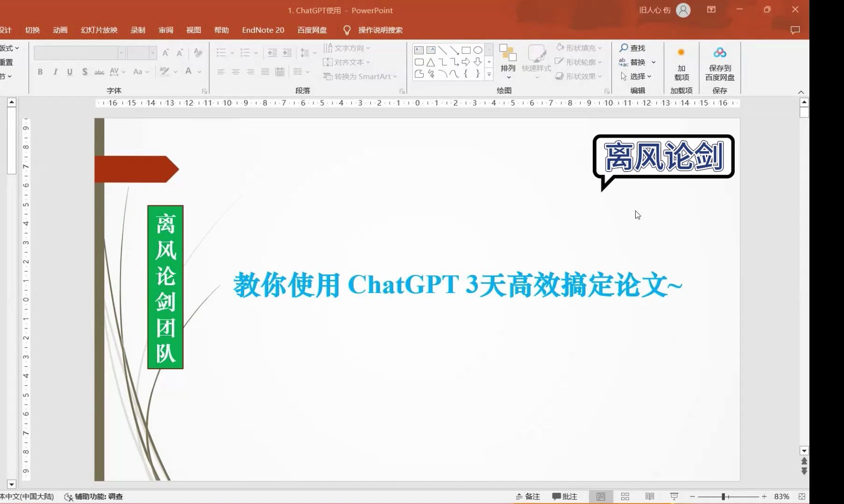Insert a text box shape
The width and height of the screenshot is (844, 504).
coord(419,50)
